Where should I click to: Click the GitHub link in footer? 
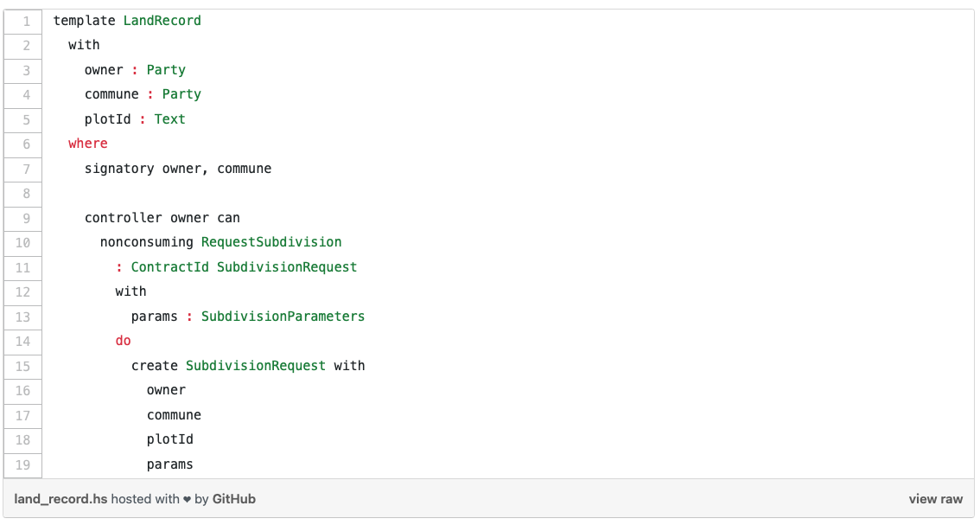pos(233,499)
